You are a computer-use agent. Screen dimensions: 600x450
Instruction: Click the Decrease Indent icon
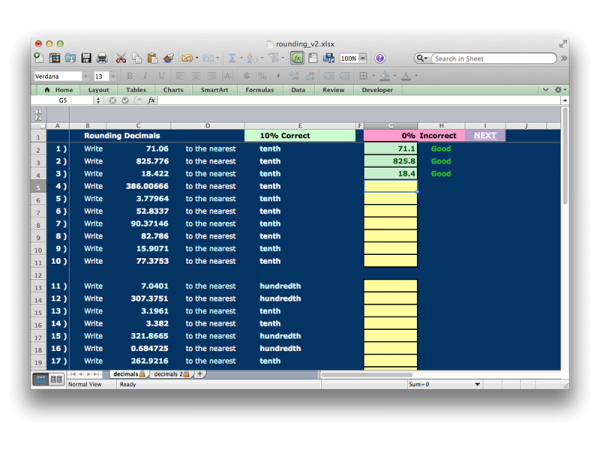coord(328,76)
